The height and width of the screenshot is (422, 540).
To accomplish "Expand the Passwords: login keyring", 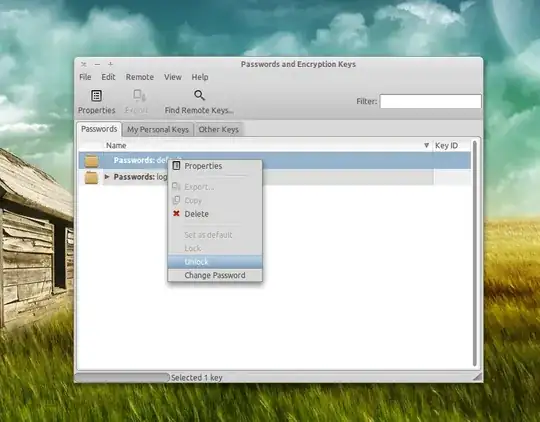I will [x=107, y=177].
